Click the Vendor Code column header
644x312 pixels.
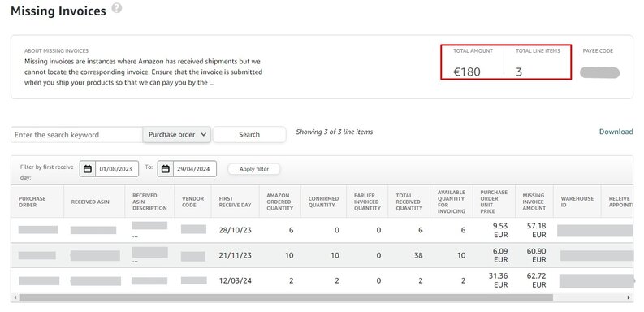[x=192, y=201]
